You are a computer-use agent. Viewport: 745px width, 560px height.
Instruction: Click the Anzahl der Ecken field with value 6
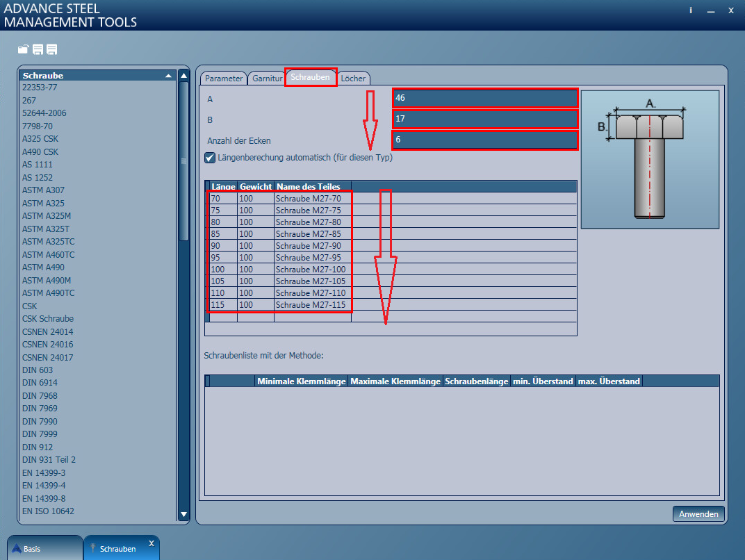click(484, 140)
